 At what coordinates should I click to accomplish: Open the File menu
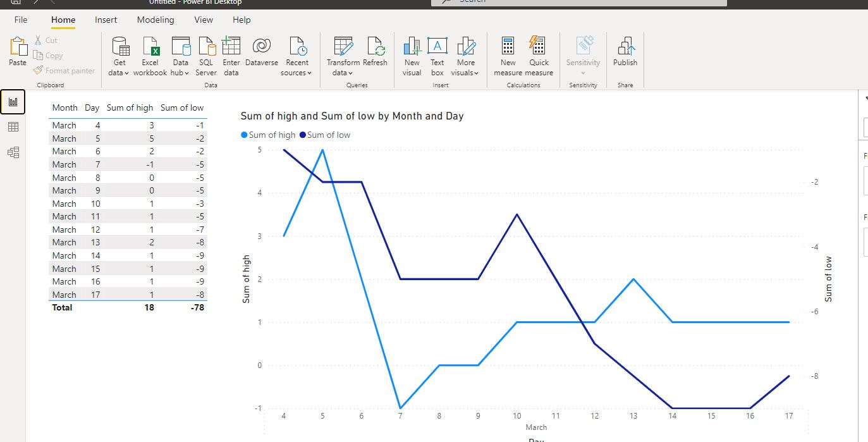click(x=21, y=20)
